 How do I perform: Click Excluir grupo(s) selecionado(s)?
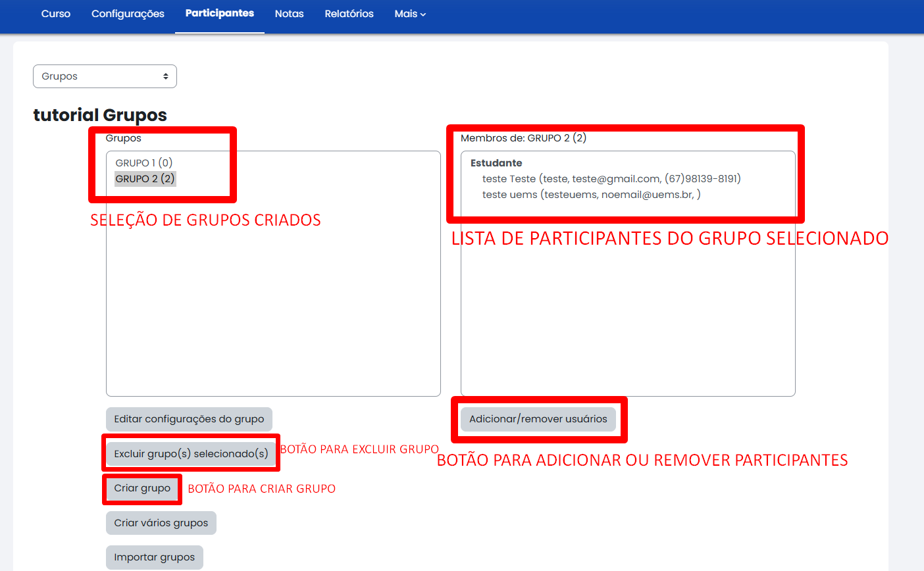point(190,453)
